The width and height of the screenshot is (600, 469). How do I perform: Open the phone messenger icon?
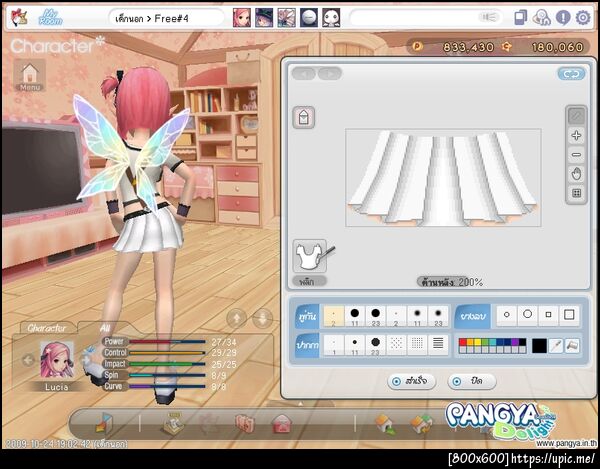(x=520, y=18)
